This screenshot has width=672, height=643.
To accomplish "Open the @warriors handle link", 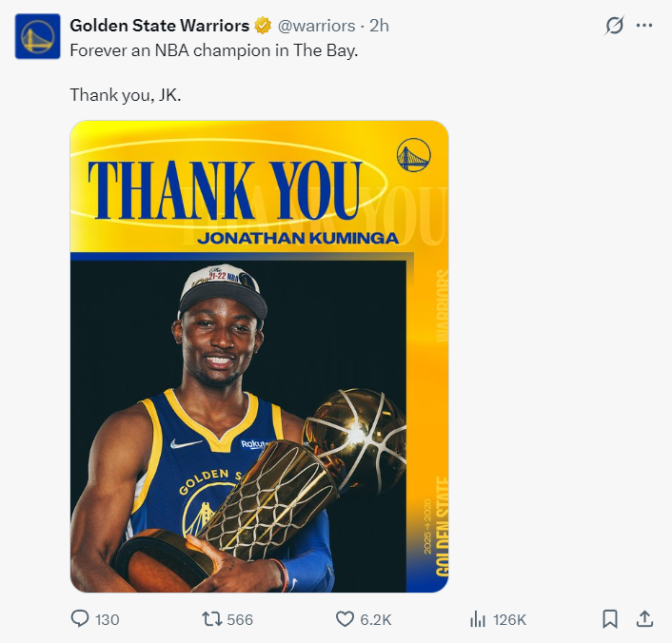I will pos(317,26).
